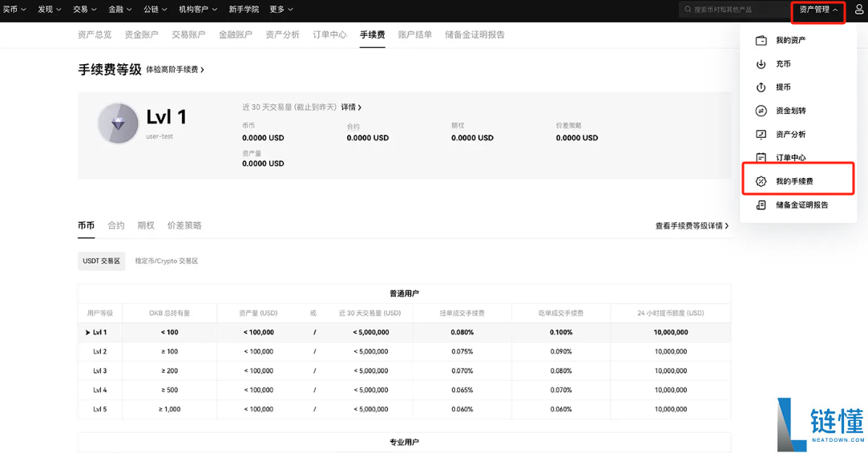
Task: Open the 机构客户 dropdown menu
Action: (x=198, y=10)
